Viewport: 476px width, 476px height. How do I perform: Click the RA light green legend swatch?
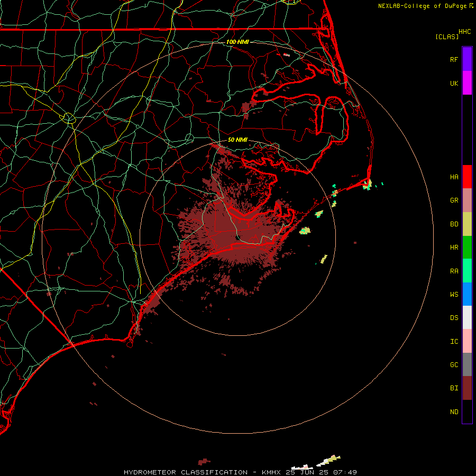pyautogui.click(x=467, y=271)
